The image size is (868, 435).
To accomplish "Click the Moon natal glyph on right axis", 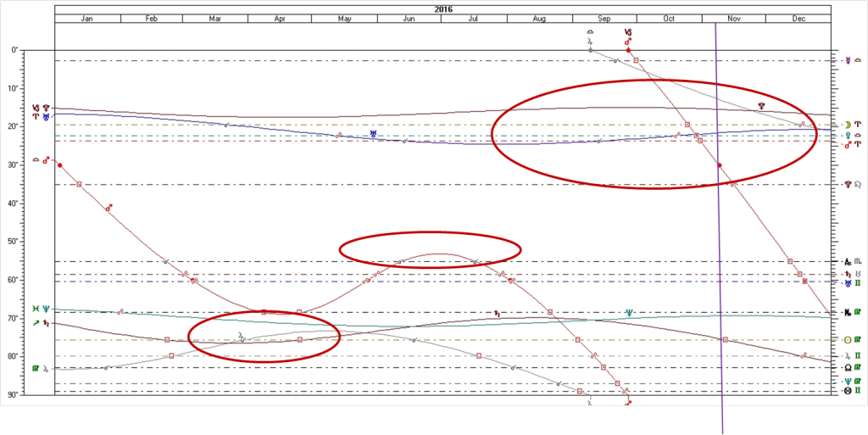I will (845, 124).
